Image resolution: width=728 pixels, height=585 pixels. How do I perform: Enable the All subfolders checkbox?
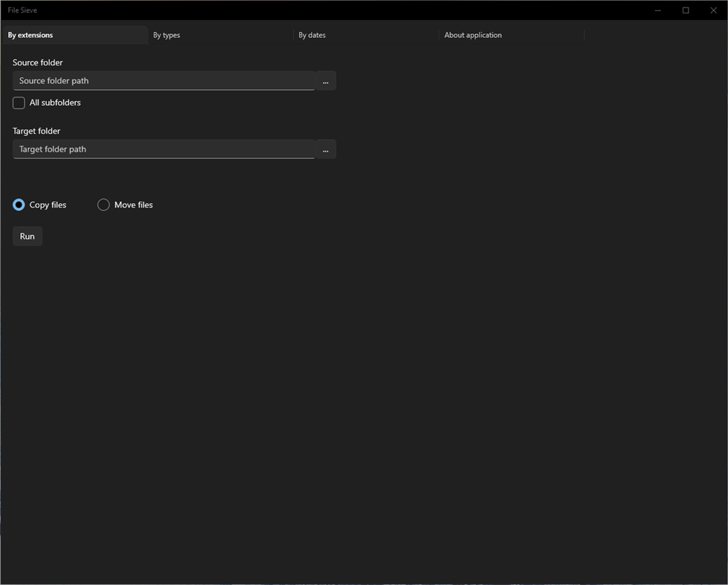18,103
